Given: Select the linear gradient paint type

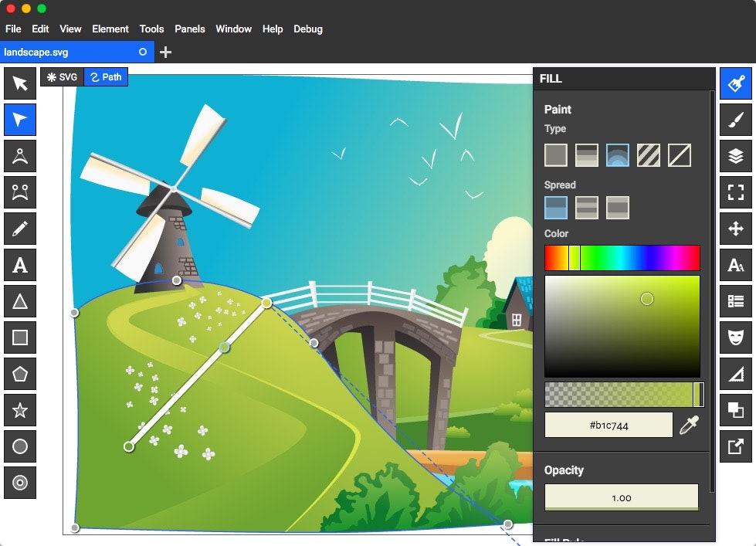Looking at the screenshot, I should (585, 154).
